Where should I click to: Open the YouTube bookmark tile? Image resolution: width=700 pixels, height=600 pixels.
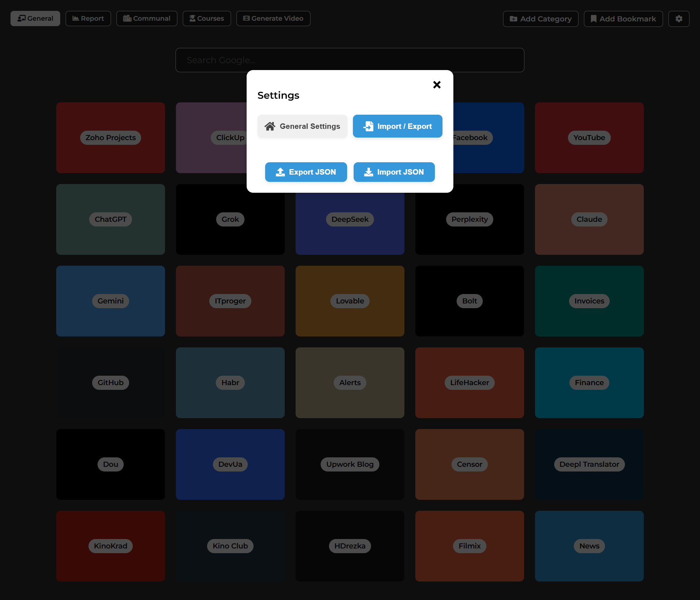point(589,138)
